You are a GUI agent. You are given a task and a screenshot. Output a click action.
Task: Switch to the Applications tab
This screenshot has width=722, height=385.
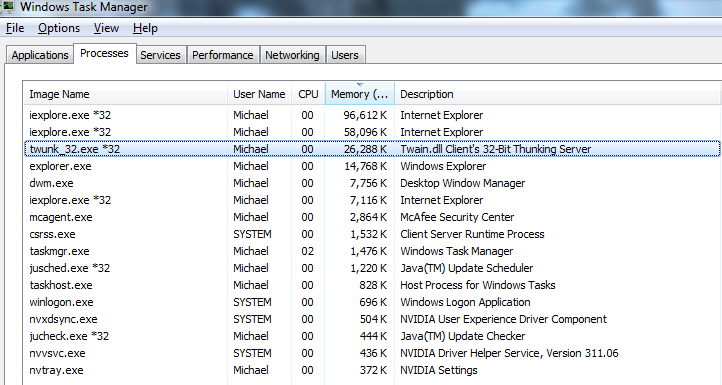coord(40,55)
